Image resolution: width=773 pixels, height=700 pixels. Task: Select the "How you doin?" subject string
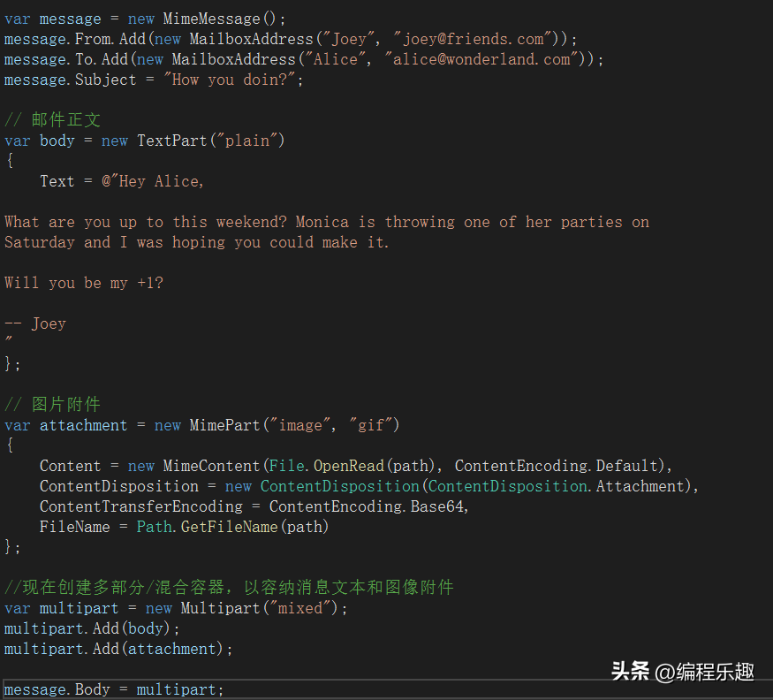point(229,80)
